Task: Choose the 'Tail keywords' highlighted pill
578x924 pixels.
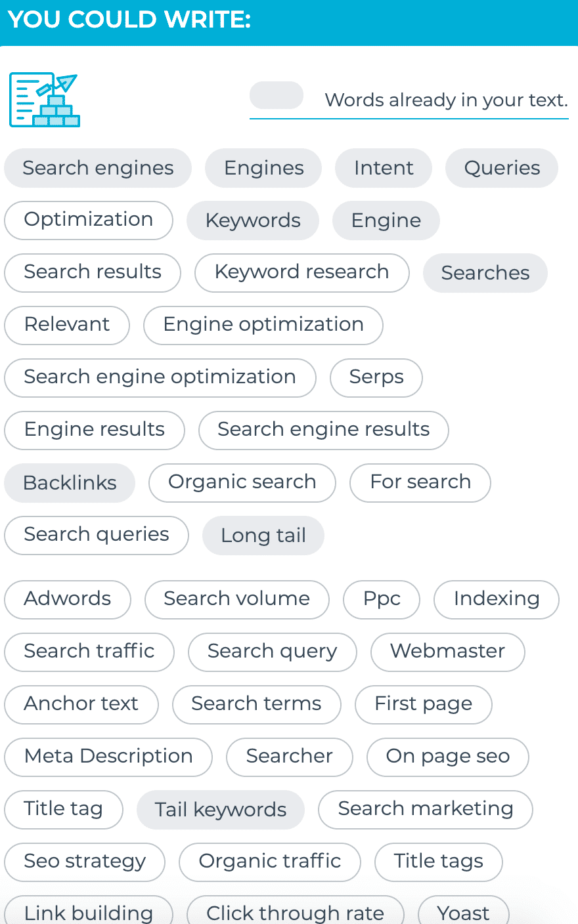Action: (221, 810)
